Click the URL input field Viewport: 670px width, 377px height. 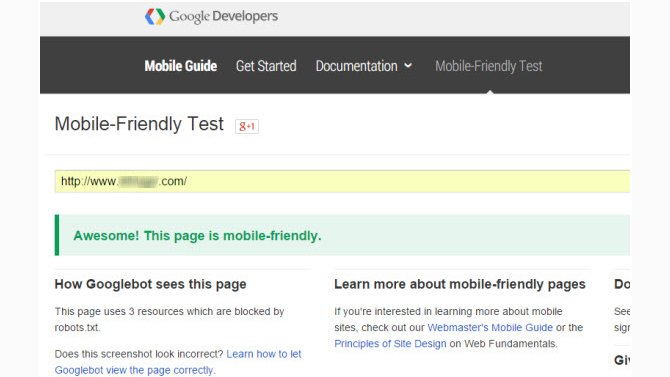click(x=342, y=181)
